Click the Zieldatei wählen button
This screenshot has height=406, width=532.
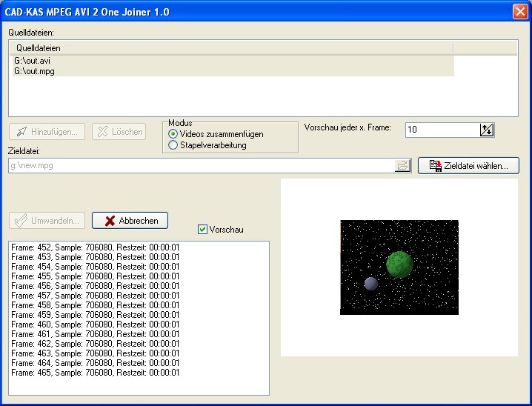pos(468,166)
